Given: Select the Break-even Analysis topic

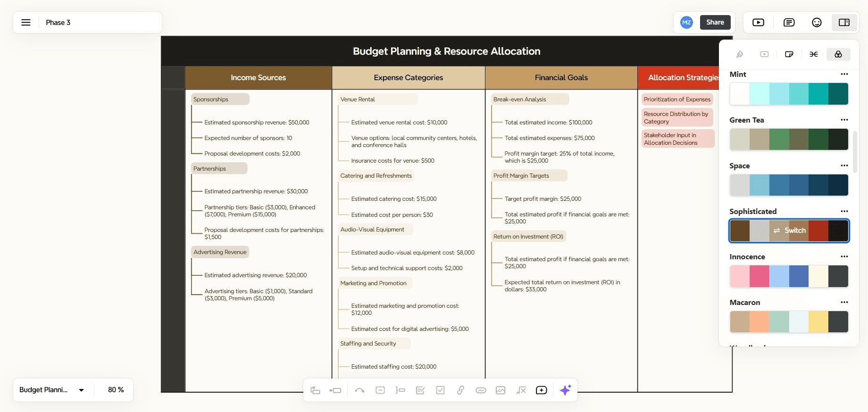Looking at the screenshot, I should [530, 99].
